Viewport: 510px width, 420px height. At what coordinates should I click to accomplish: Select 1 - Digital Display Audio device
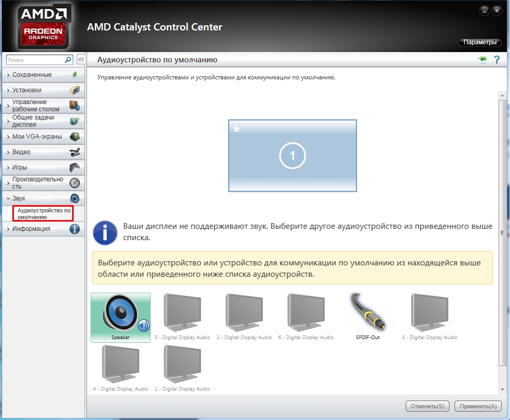[x=182, y=368]
